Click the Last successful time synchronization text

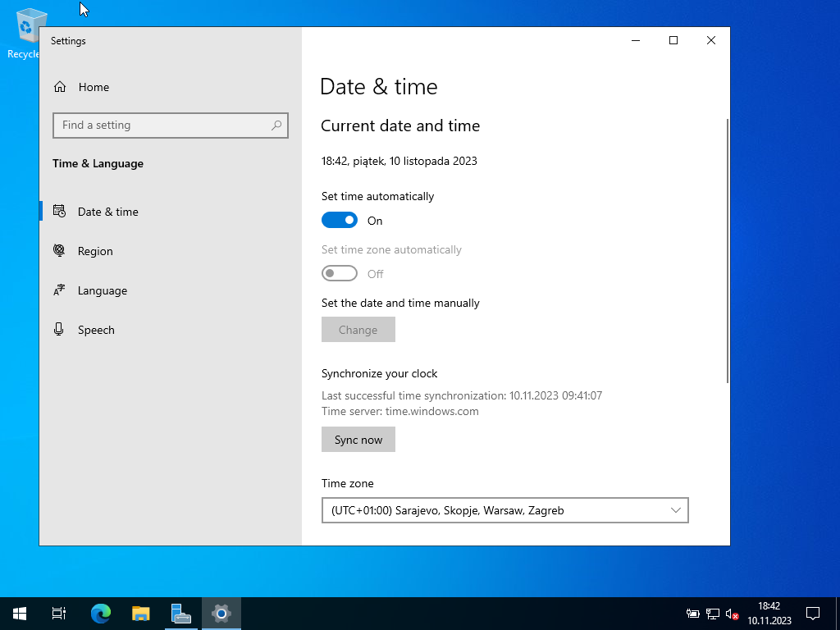(x=462, y=396)
